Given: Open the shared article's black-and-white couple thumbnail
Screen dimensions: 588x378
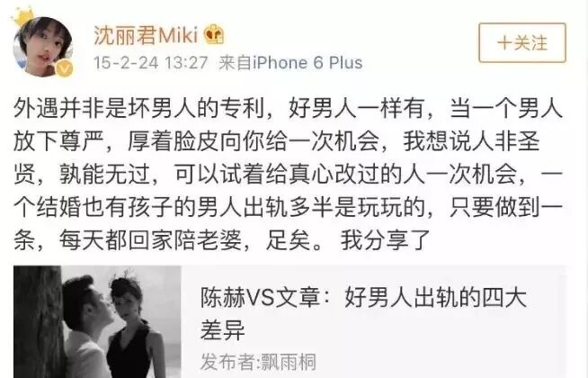Looking at the screenshot, I should 97,321.
